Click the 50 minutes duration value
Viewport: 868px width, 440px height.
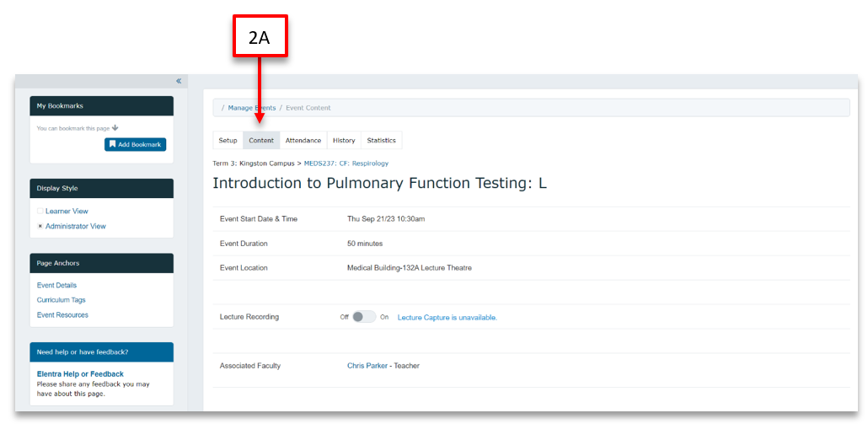click(x=365, y=244)
